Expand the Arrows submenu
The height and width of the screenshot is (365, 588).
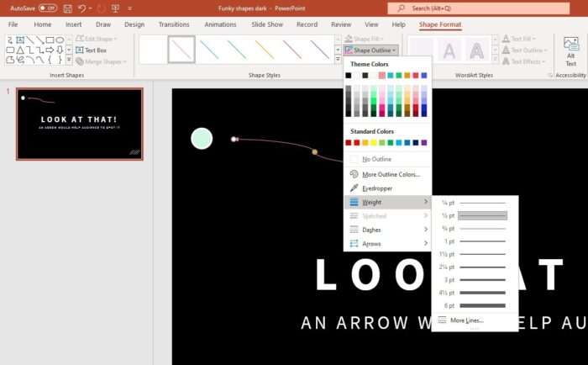[x=387, y=243]
